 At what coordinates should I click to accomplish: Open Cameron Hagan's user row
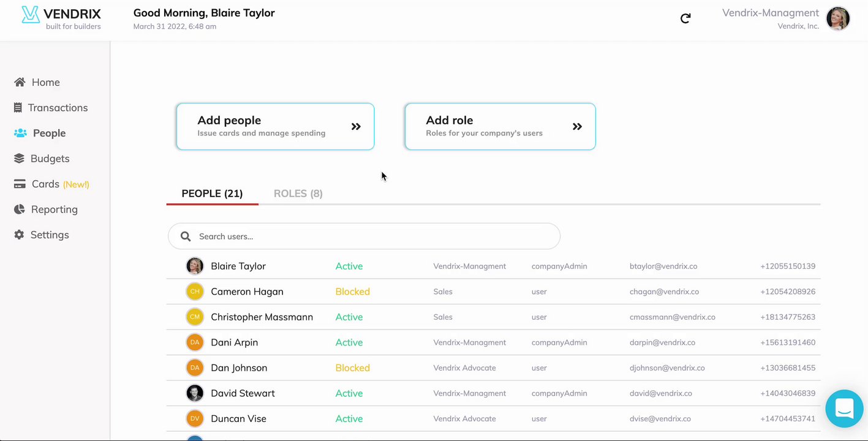point(247,292)
